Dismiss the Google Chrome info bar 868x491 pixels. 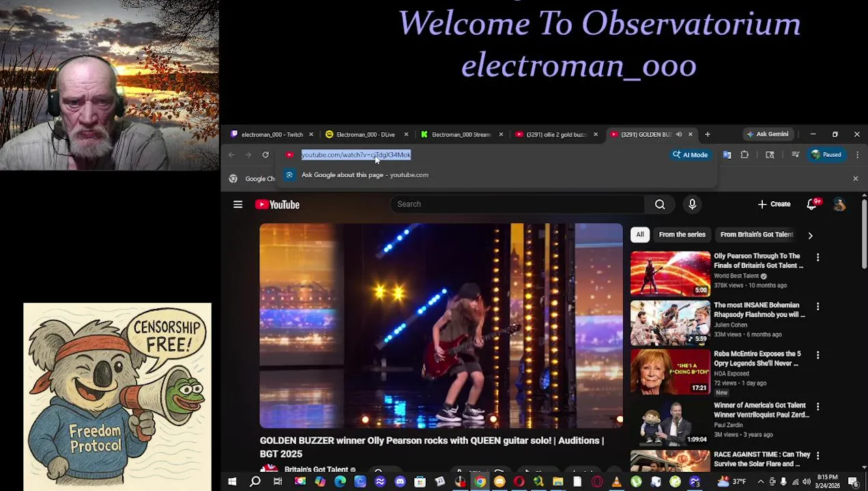pyautogui.click(x=855, y=179)
